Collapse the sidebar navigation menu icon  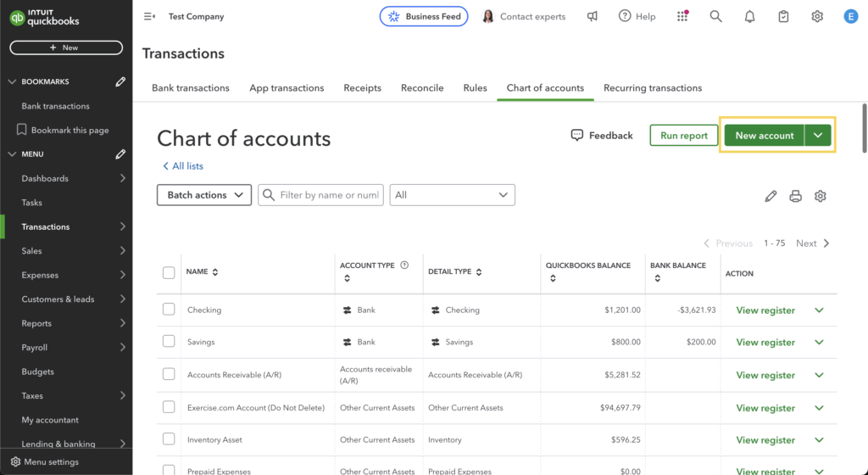click(x=150, y=16)
